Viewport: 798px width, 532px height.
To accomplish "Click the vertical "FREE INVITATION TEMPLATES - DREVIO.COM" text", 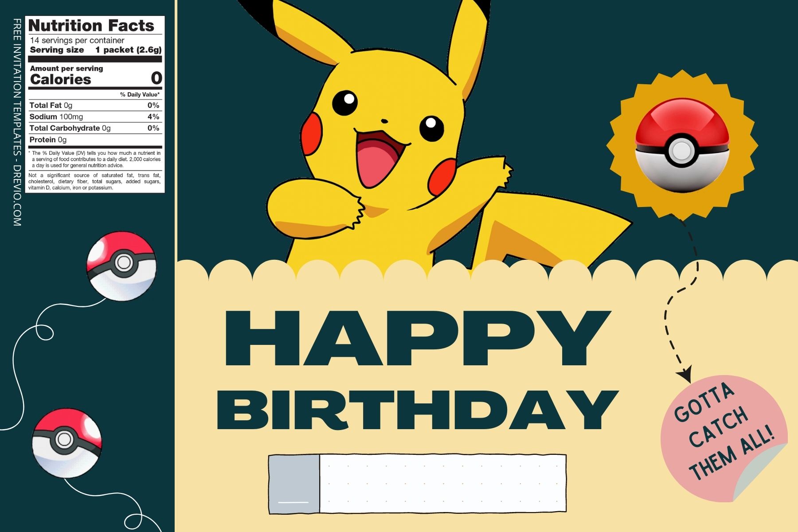I will pyautogui.click(x=17, y=122).
